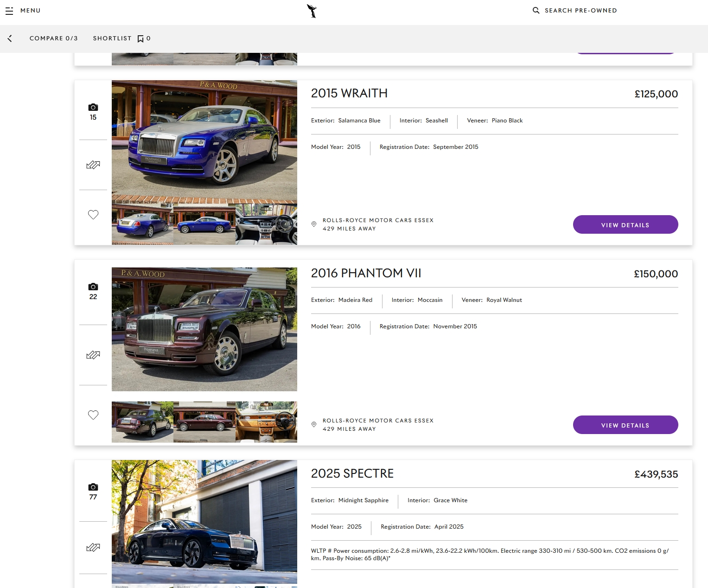The height and width of the screenshot is (588, 708).
Task: Open the hamburger menu icon
Action: [x=9, y=11]
